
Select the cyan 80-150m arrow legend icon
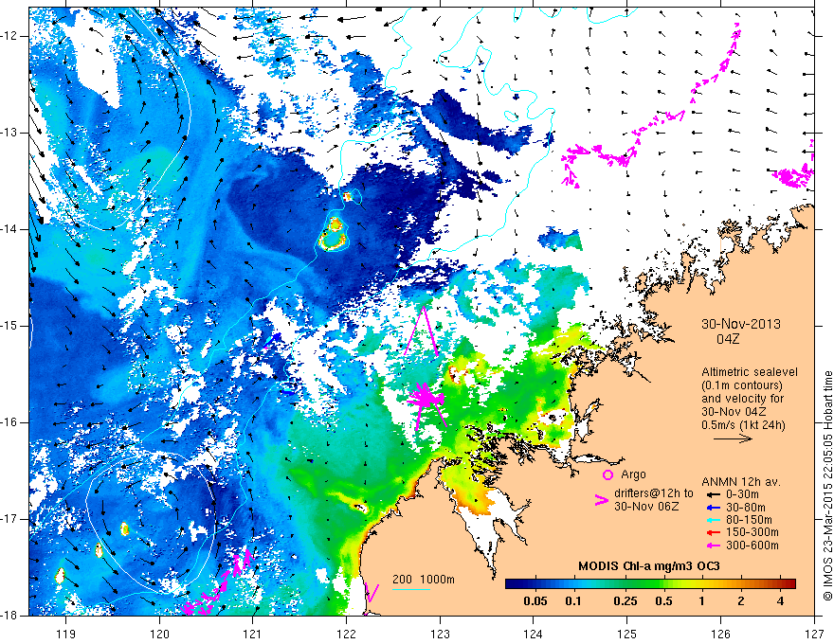714,520
